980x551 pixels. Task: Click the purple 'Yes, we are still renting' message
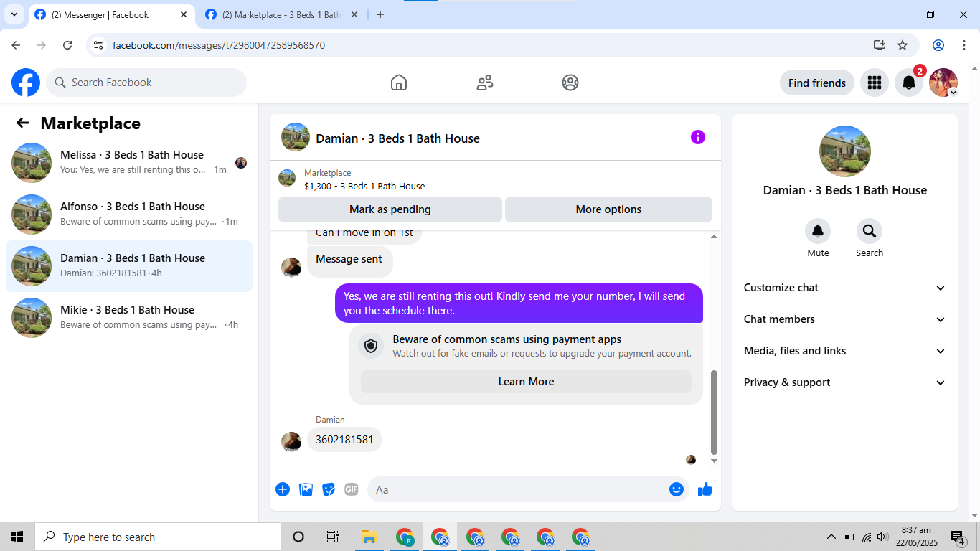tap(519, 303)
